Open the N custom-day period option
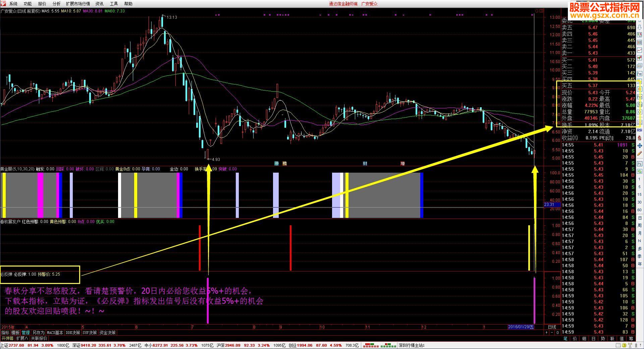 (640, 241)
